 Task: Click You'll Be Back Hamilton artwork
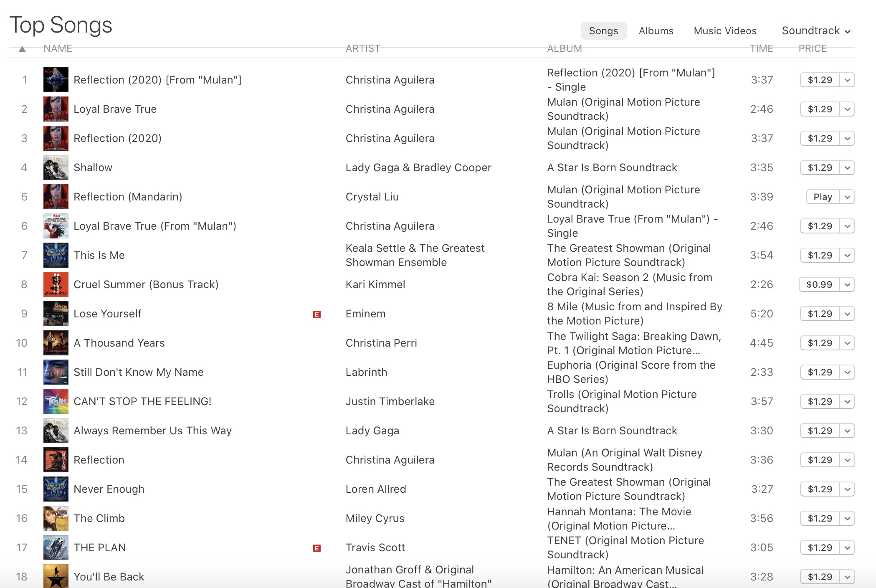tap(56, 576)
